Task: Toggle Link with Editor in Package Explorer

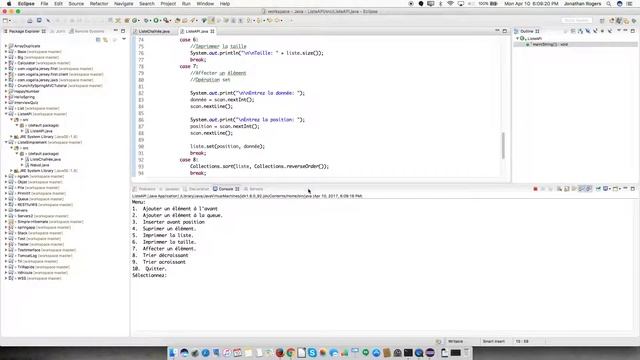Action: click(106, 40)
